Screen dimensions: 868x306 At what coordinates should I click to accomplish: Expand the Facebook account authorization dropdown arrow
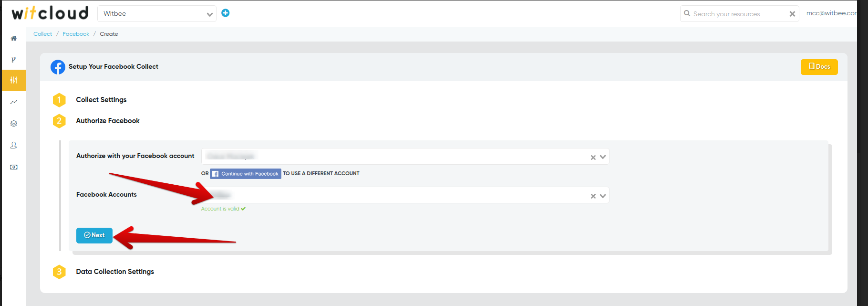pos(603,157)
